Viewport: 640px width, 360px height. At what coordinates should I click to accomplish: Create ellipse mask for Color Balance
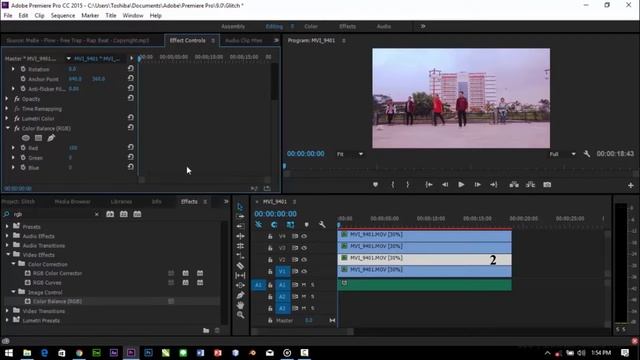pyautogui.click(x=26, y=138)
